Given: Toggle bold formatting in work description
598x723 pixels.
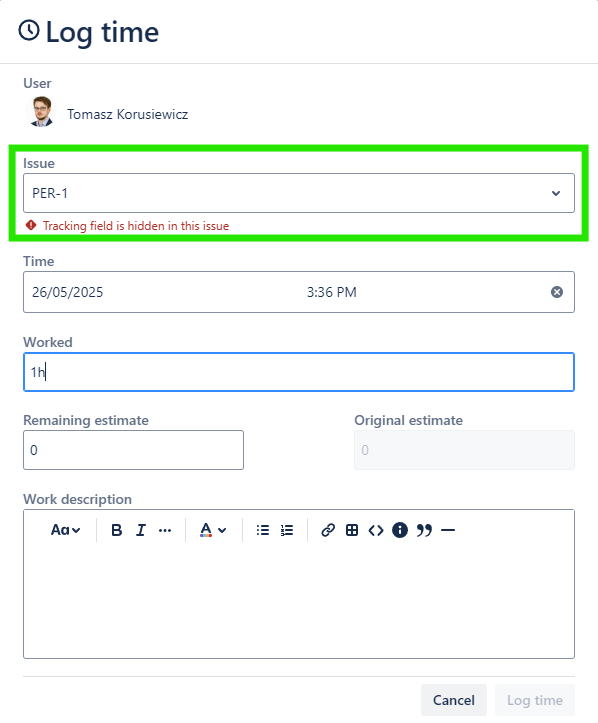Looking at the screenshot, I should [117, 530].
